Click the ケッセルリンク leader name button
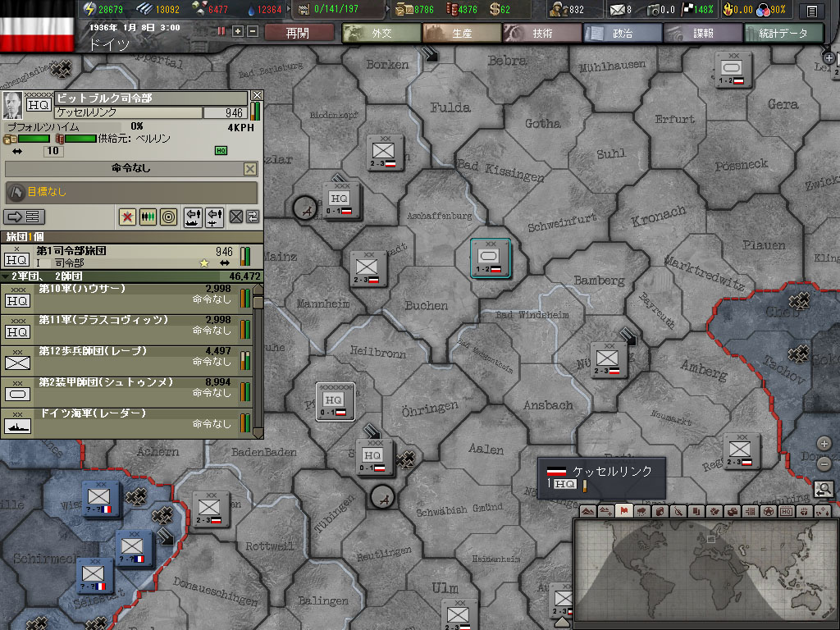 (129, 112)
